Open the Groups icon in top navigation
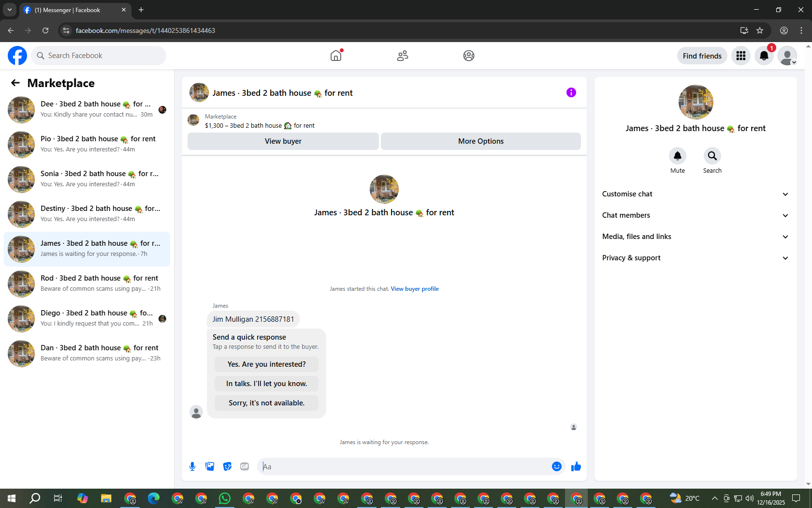The height and width of the screenshot is (508, 812). [469, 56]
